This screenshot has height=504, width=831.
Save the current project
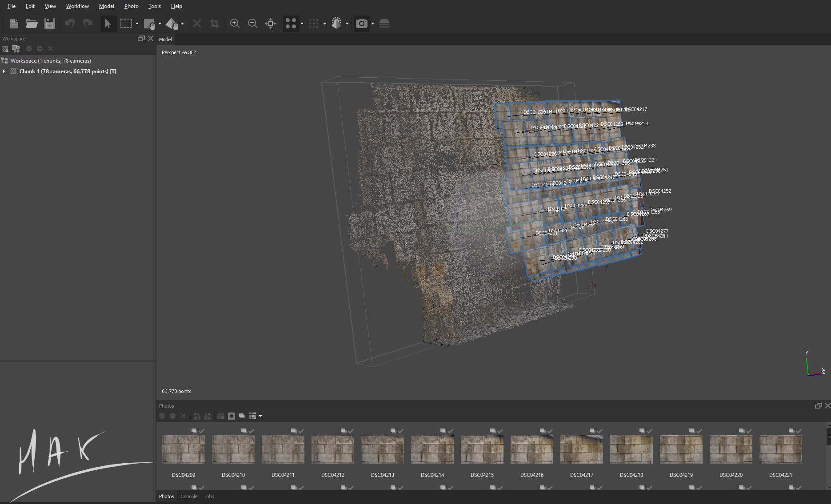[49, 24]
